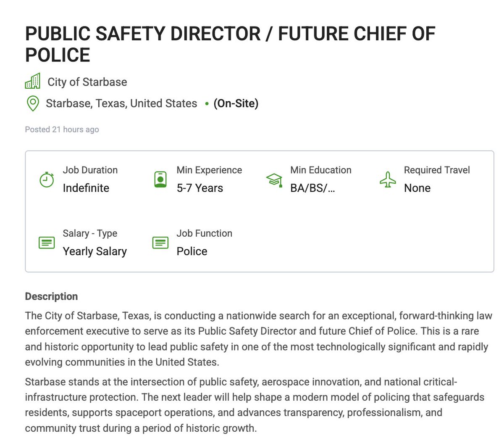The height and width of the screenshot is (441, 504).
Task: Click the Description section header
Action: (x=51, y=296)
